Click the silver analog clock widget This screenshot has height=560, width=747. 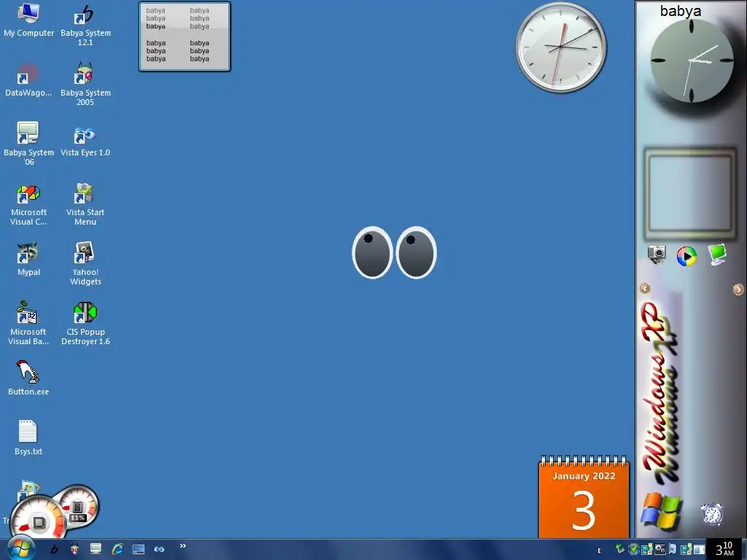pyautogui.click(x=561, y=47)
